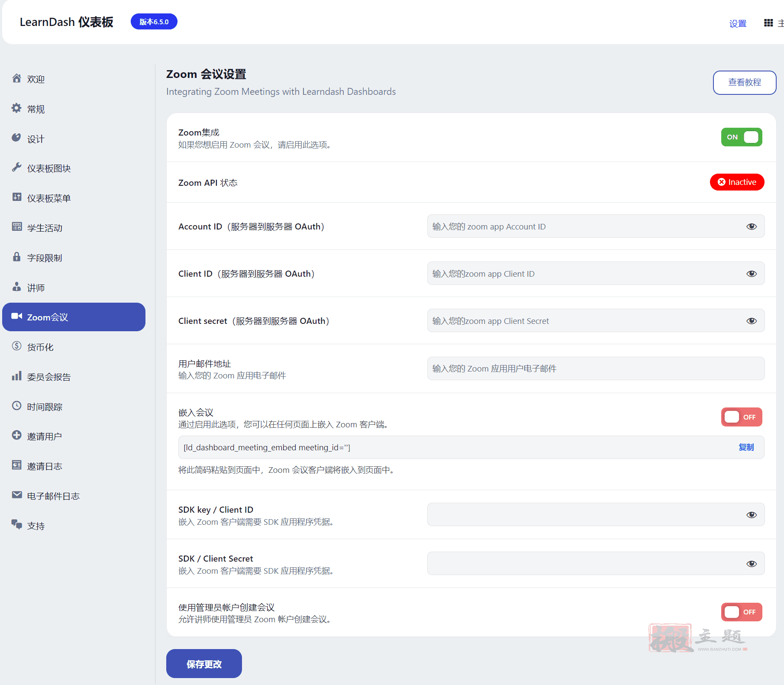Focus the 用户邮件地址 input field

(596, 368)
